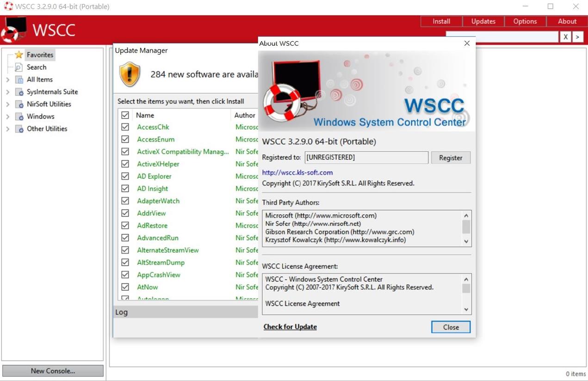Viewport: 588px width, 381px height.
Task: Click the Update Manager warning shield icon
Action: (x=130, y=75)
